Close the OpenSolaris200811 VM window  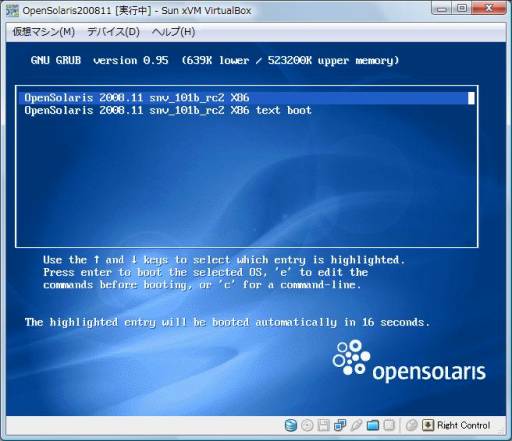coord(489,9)
